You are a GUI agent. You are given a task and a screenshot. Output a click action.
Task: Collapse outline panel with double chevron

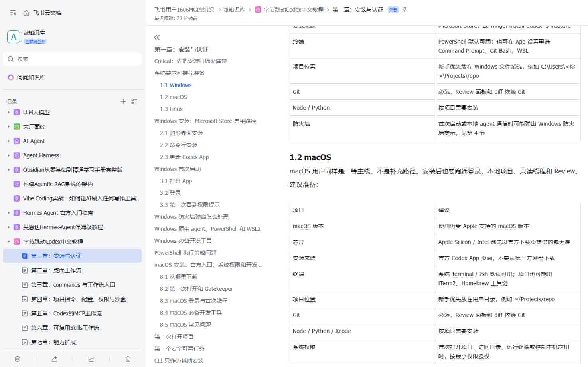tap(157, 38)
